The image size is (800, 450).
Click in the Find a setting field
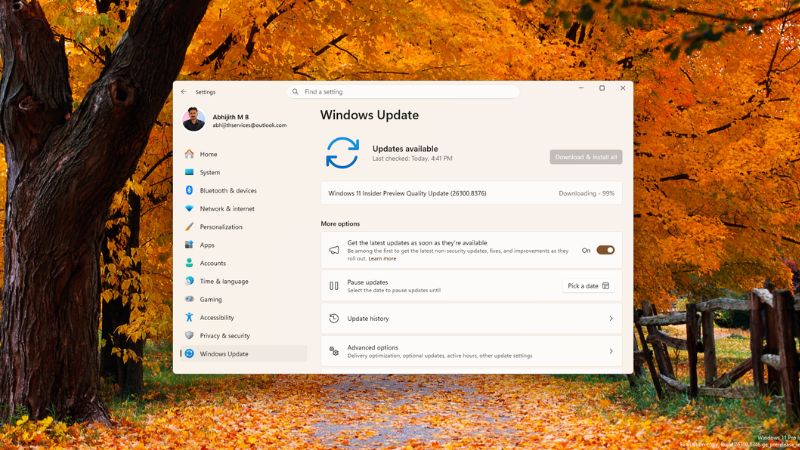[x=404, y=92]
